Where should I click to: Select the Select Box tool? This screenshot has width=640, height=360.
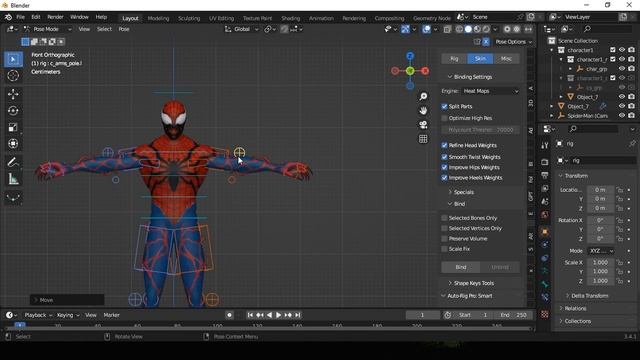[13, 59]
